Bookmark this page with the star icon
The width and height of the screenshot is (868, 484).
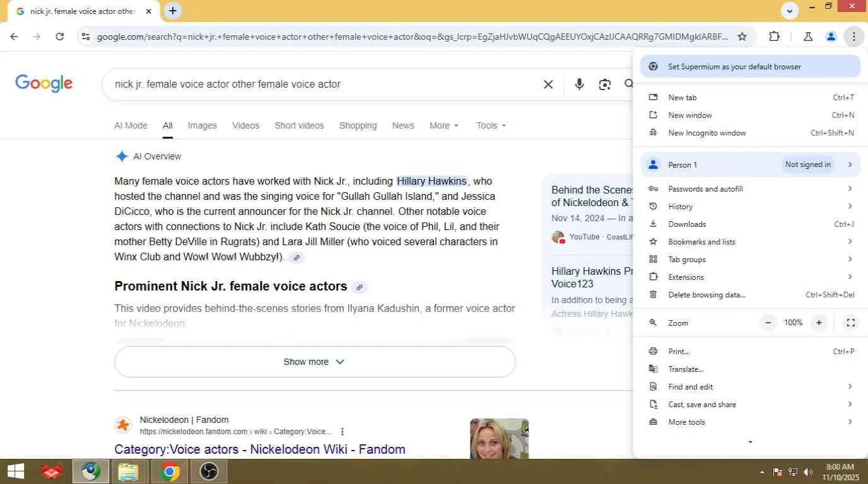[742, 37]
